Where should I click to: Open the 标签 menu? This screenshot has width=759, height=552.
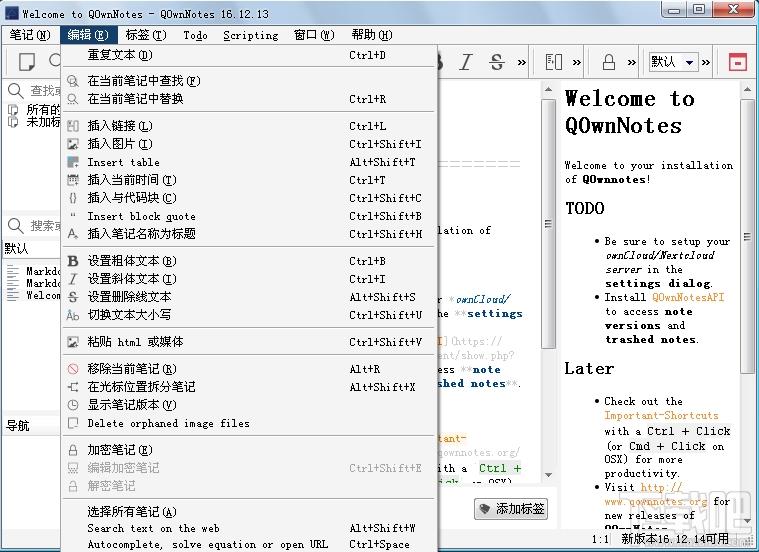pyautogui.click(x=146, y=35)
